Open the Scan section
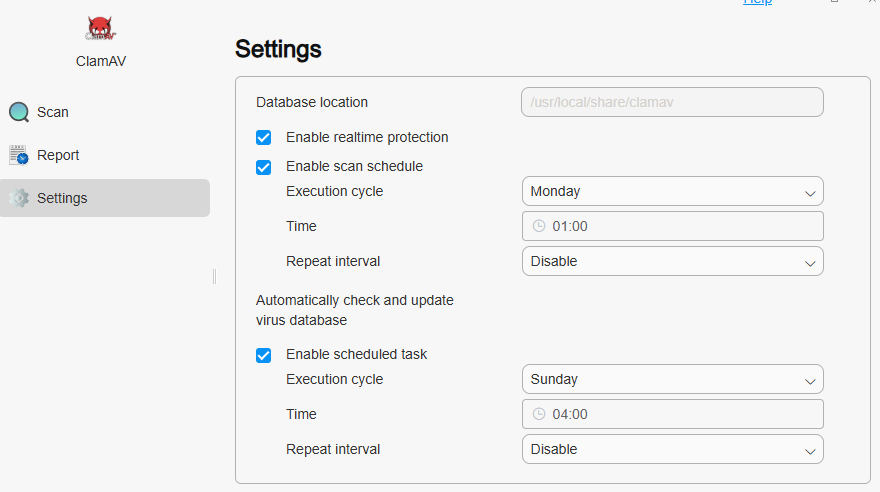This screenshot has width=880, height=492. coord(53,112)
